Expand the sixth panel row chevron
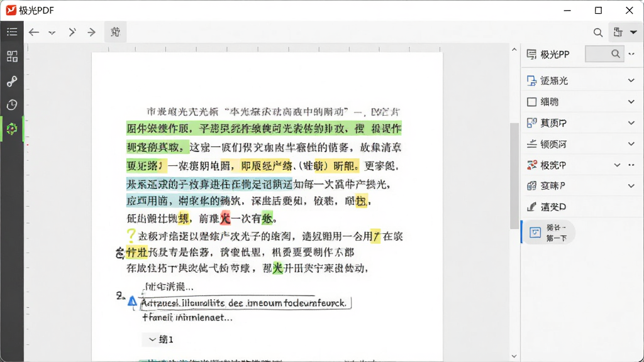The height and width of the screenshot is (362, 644). (631, 185)
